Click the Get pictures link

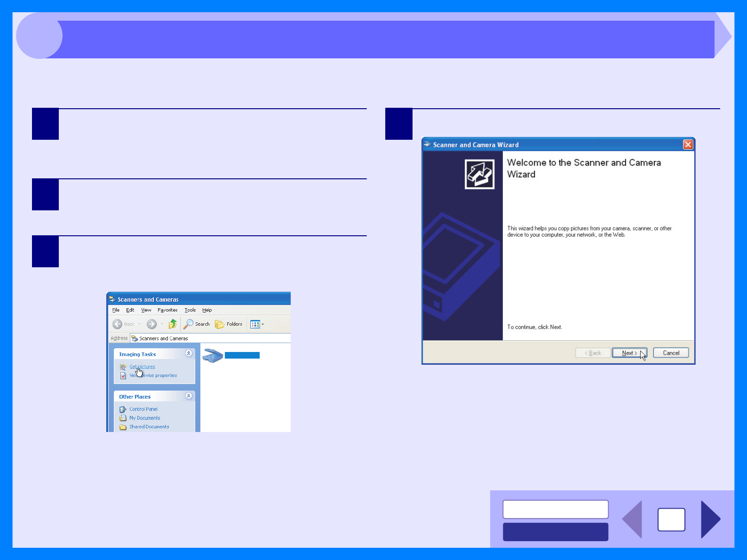point(142,367)
